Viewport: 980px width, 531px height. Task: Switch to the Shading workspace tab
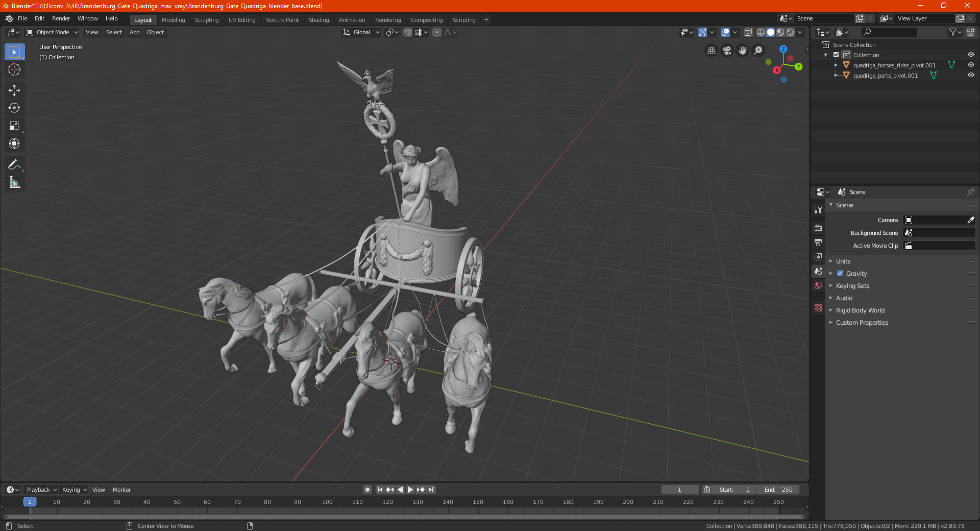tap(318, 20)
